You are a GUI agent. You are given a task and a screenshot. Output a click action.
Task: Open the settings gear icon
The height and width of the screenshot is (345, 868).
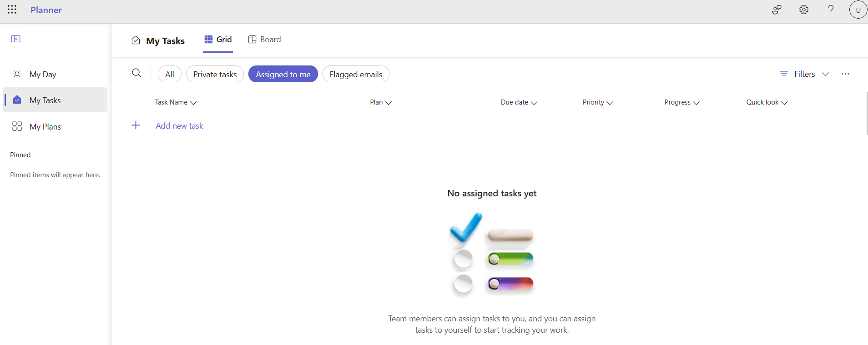click(804, 10)
